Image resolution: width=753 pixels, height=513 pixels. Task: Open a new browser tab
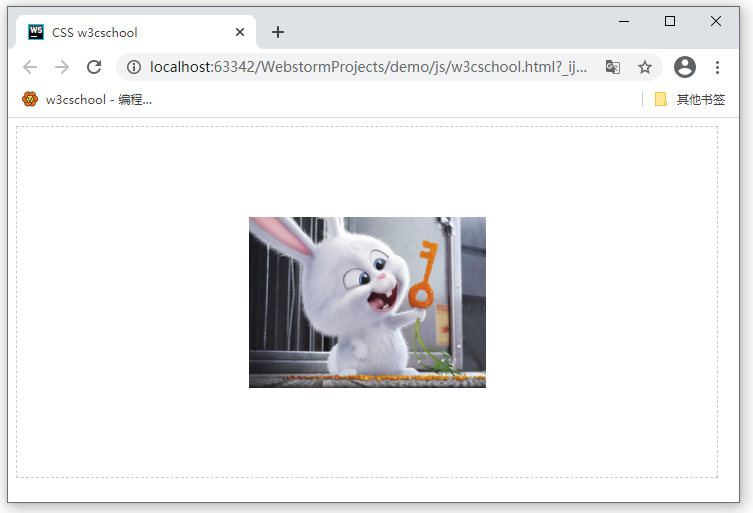(278, 32)
